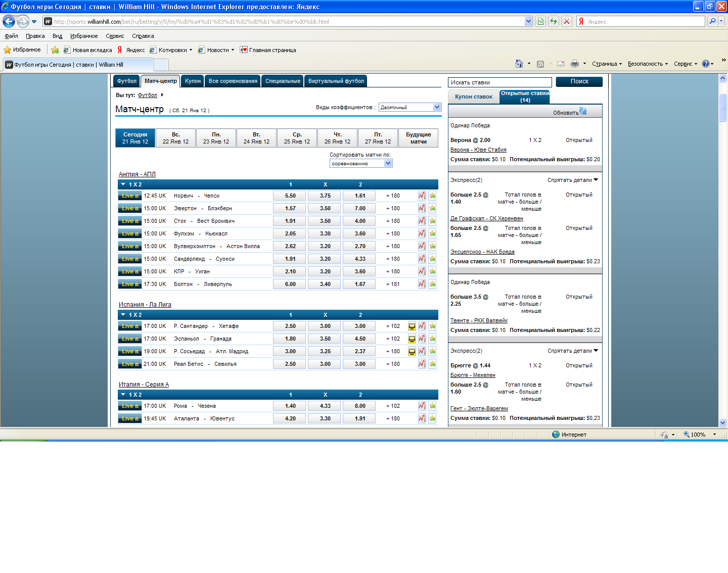
Task: Select the Вс. 22 Янв 12 date tab
Action: point(175,138)
